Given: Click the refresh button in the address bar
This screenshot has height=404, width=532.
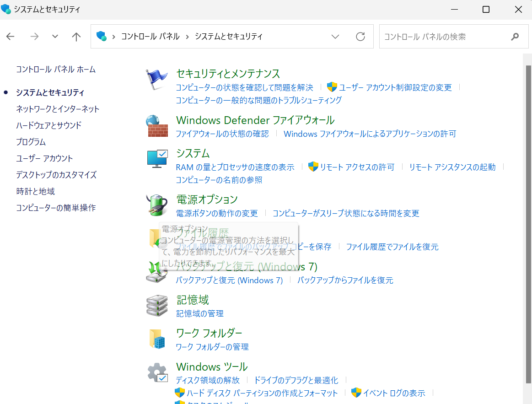Looking at the screenshot, I should 360,36.
